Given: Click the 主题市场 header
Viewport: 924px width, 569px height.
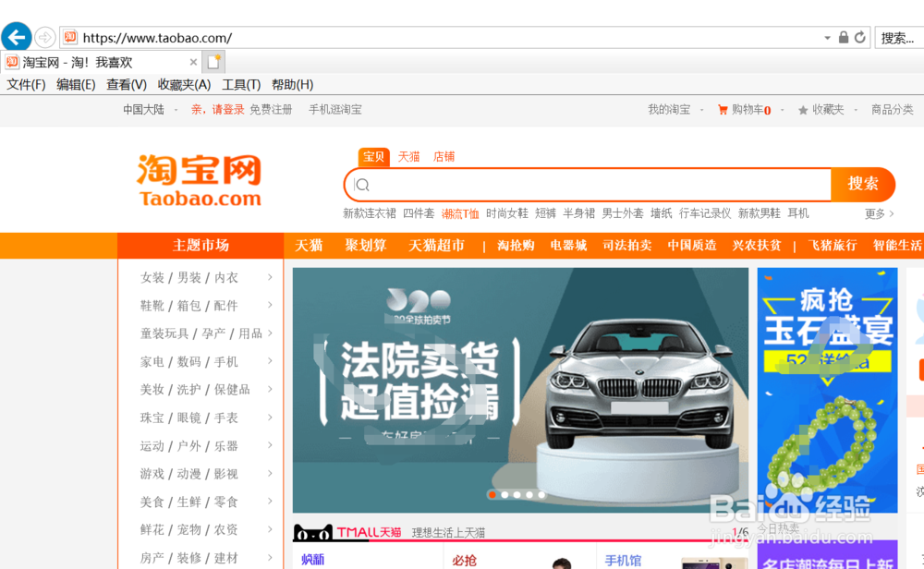Looking at the screenshot, I should pyautogui.click(x=201, y=246).
